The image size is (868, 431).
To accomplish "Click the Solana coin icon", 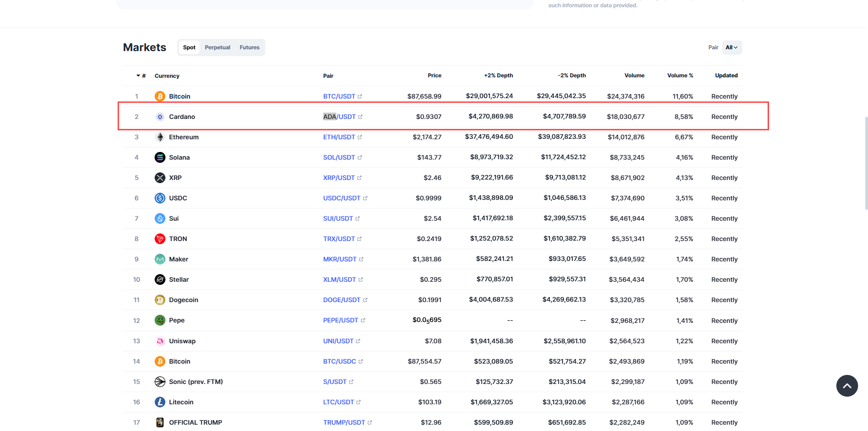I will 160,157.
